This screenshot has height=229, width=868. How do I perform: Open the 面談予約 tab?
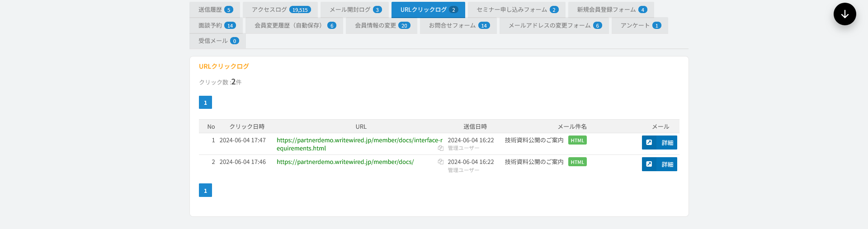pyautogui.click(x=216, y=25)
